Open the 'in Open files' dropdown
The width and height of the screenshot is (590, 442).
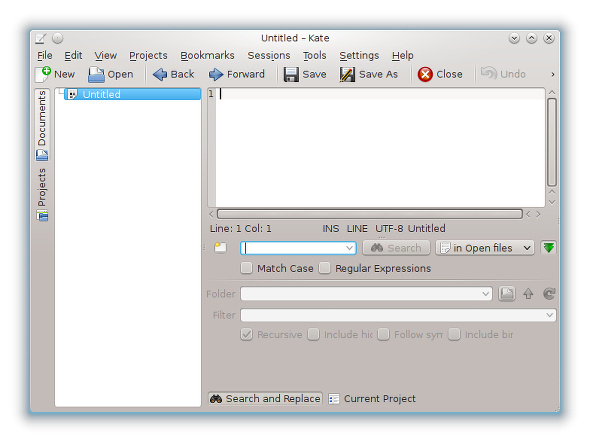point(485,248)
